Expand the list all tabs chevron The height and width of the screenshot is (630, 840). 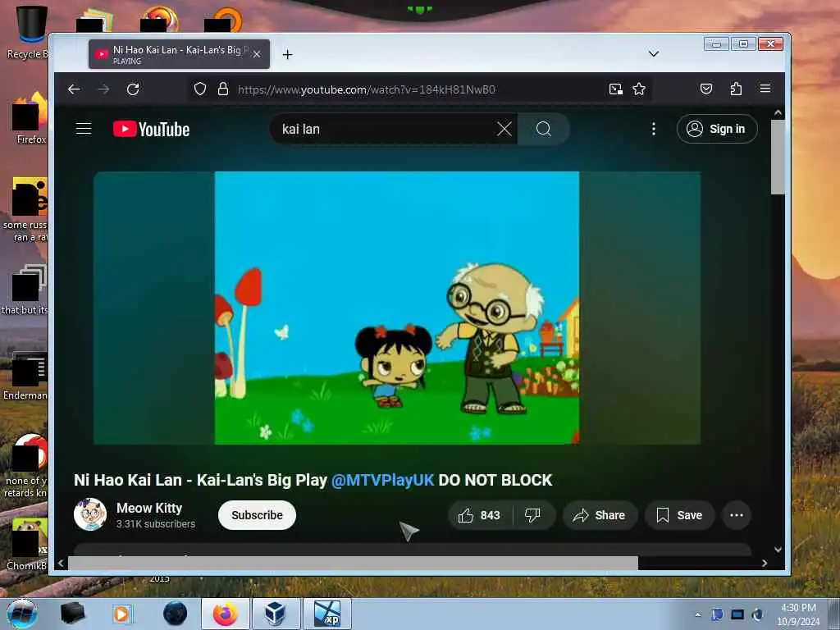click(654, 53)
